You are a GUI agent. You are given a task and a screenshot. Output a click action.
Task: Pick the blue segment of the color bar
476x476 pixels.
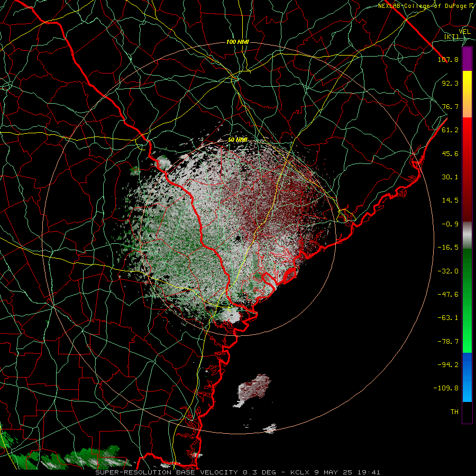tap(467, 377)
